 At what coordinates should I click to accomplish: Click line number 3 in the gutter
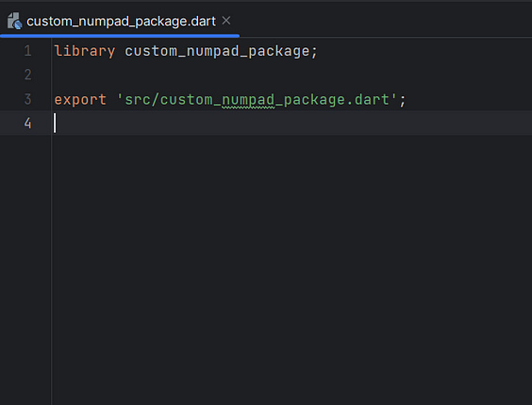click(27, 99)
